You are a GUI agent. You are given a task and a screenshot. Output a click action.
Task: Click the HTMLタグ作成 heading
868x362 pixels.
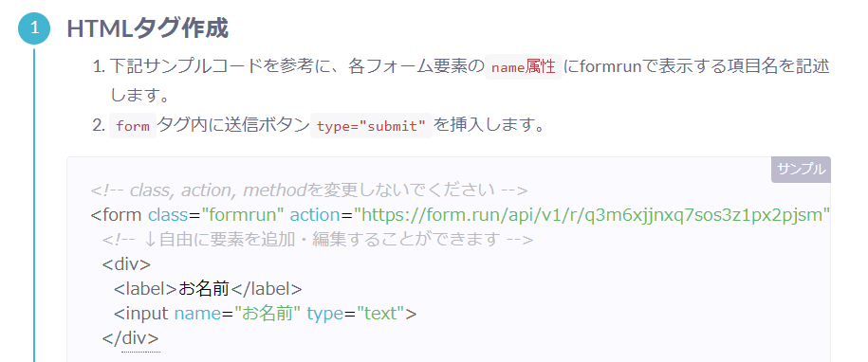coord(147,28)
